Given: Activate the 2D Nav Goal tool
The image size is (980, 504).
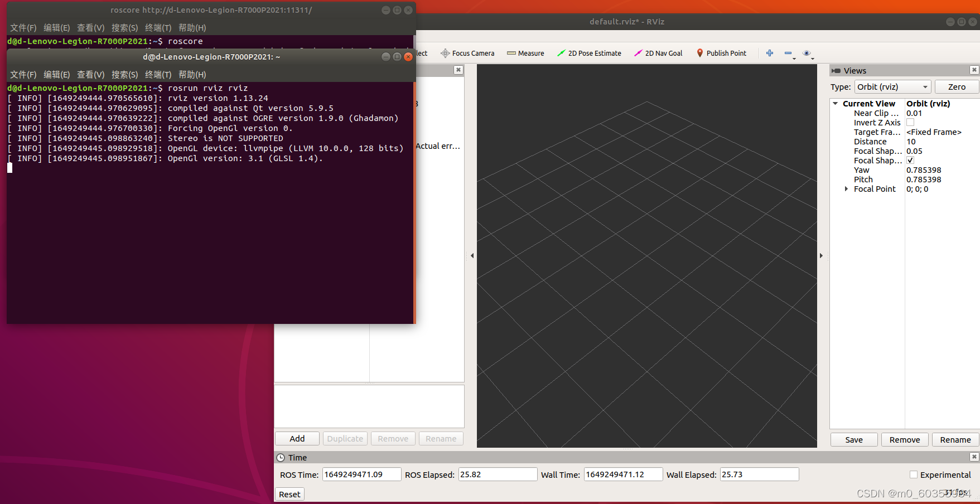Looking at the screenshot, I should (x=658, y=54).
